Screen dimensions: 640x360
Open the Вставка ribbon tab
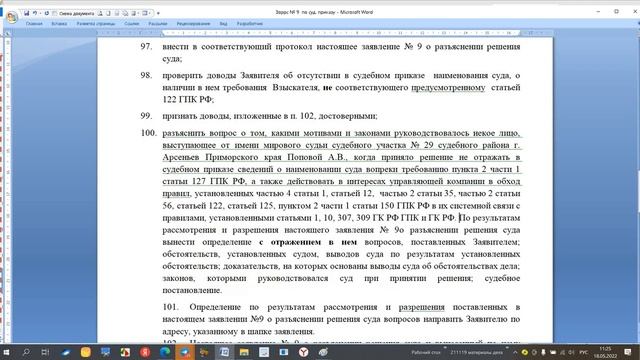[x=59, y=24]
